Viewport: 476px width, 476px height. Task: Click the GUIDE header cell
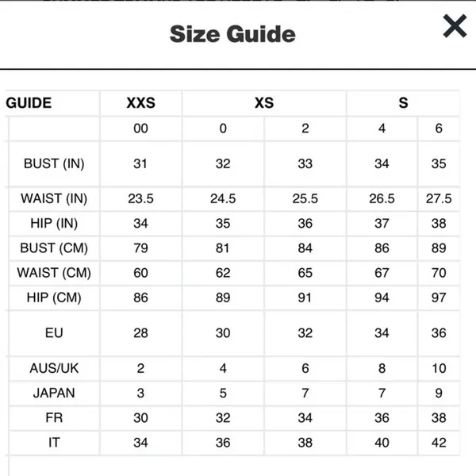29,103
